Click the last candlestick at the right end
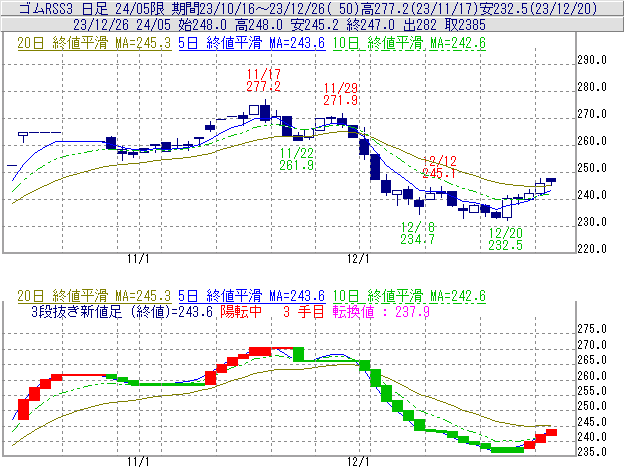 (551, 181)
